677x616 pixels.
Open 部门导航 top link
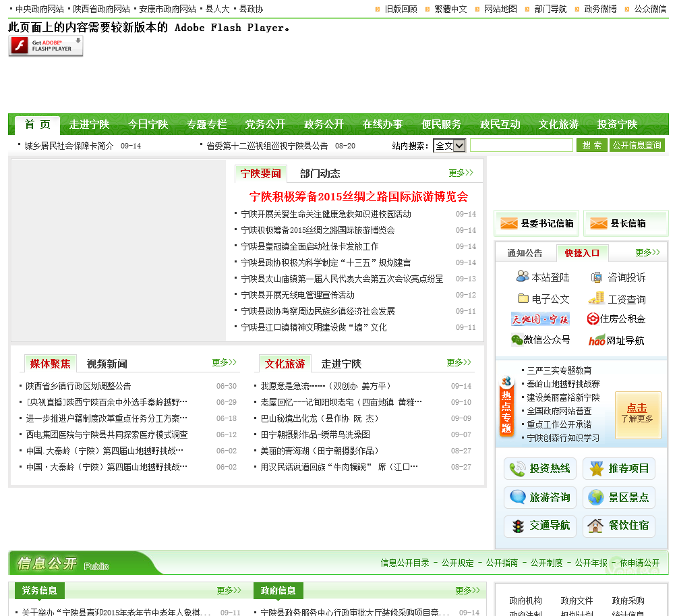pos(550,9)
